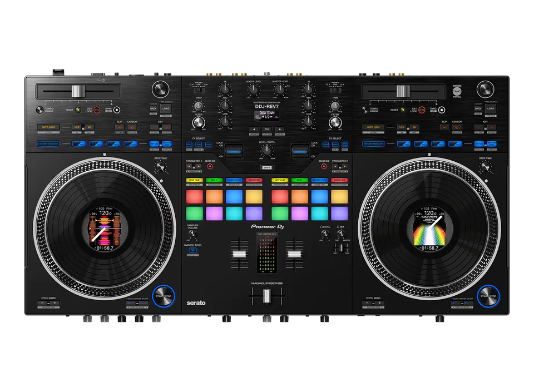This screenshot has height=392, width=534.
Task: Click the beat-right arrow button beside TAP
Action: point(280,130)
